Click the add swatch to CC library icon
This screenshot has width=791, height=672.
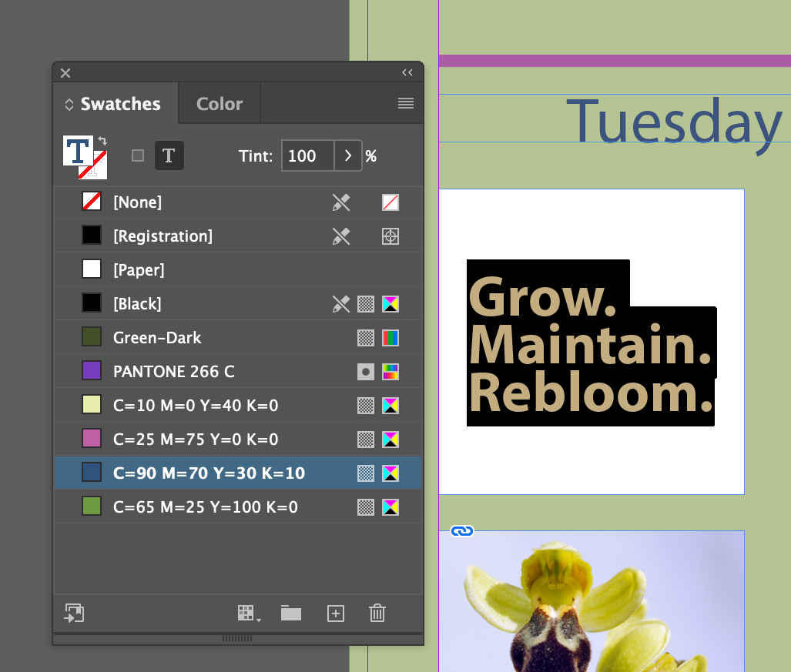(74, 613)
